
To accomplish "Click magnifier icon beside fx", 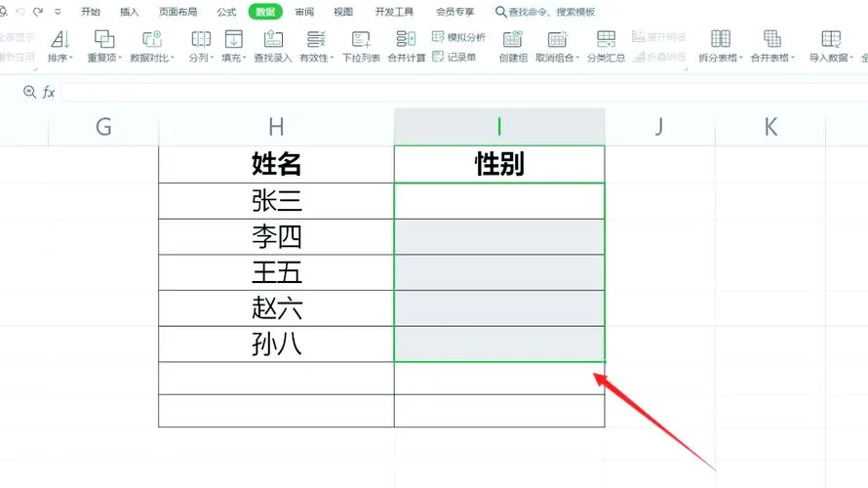I will (29, 92).
